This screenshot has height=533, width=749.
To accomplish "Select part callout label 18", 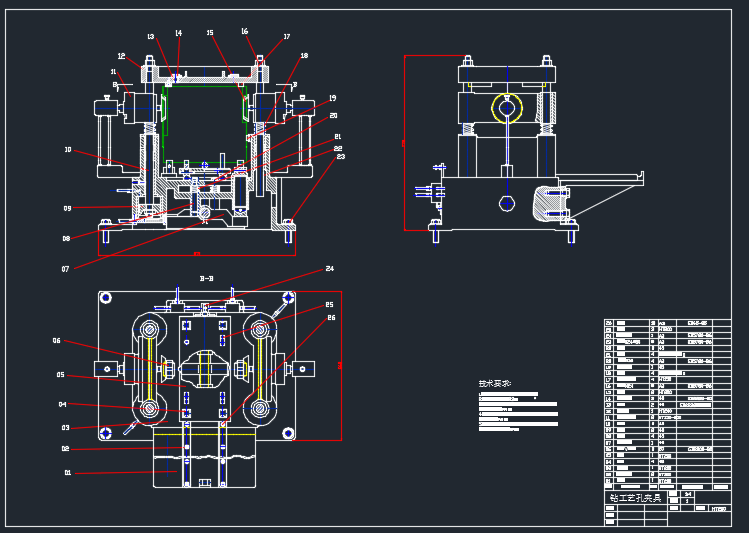I will point(304,56).
